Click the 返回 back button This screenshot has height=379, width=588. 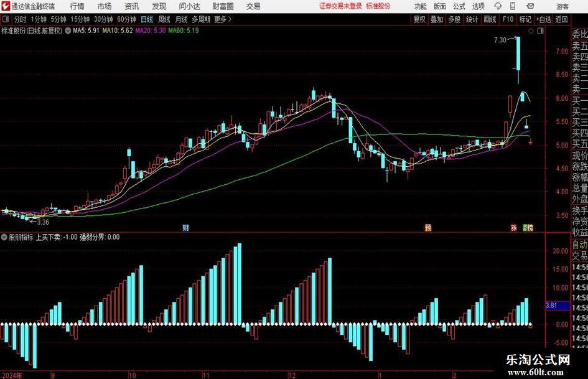pyautogui.click(x=561, y=19)
